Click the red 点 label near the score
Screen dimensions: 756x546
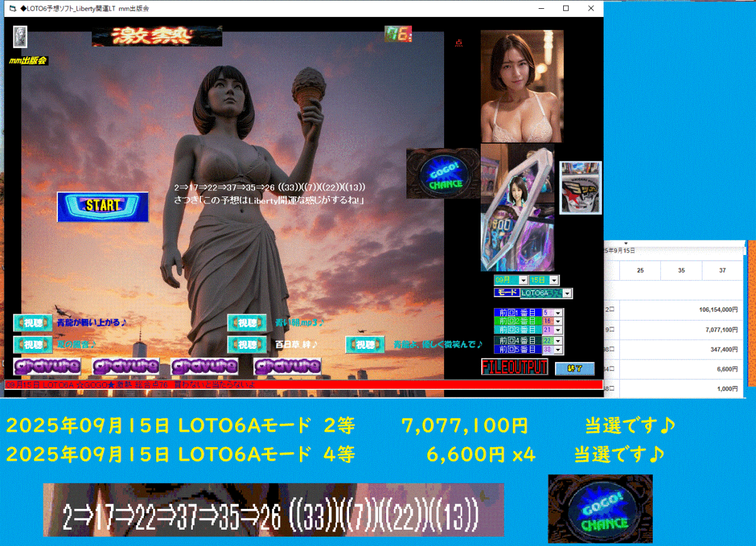459,43
